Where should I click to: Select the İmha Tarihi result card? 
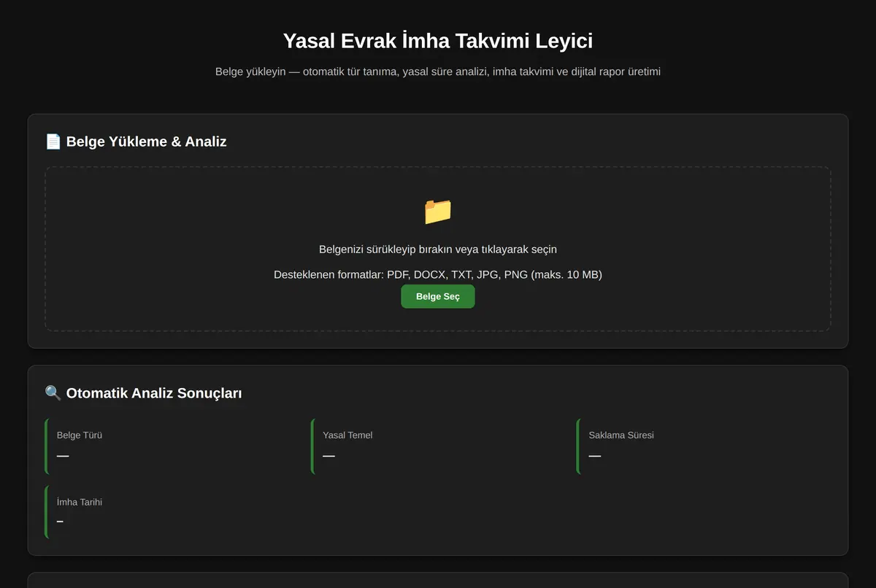coord(174,512)
